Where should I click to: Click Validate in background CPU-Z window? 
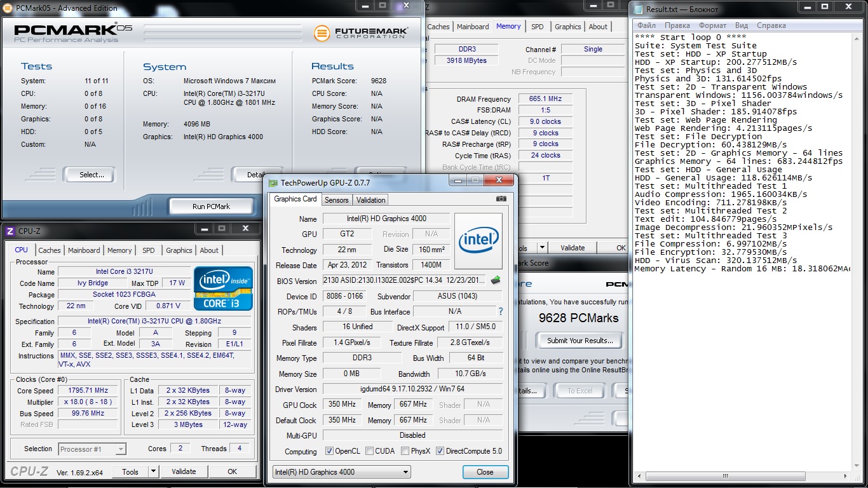[573, 248]
